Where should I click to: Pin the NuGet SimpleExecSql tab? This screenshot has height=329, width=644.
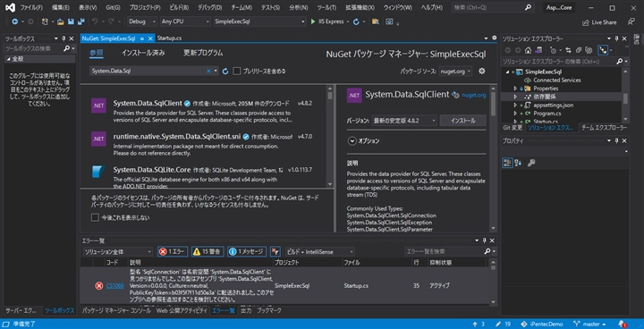142,38
